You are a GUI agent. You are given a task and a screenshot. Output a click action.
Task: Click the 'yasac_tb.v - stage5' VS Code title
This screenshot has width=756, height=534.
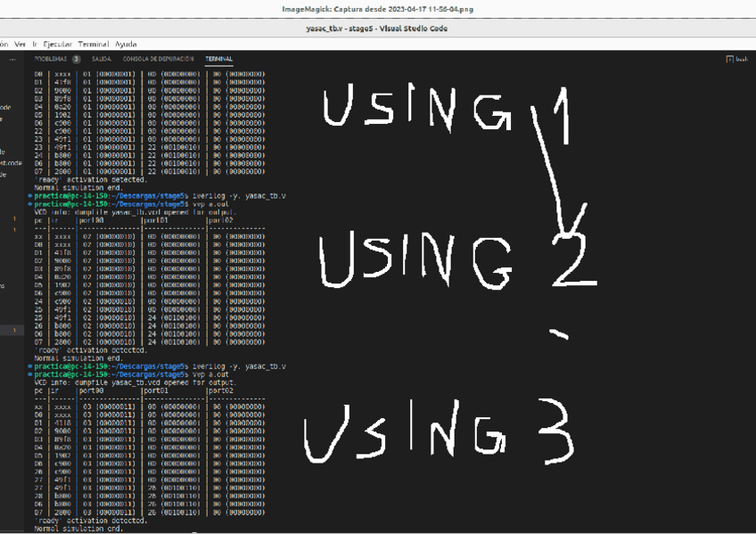(x=377, y=29)
